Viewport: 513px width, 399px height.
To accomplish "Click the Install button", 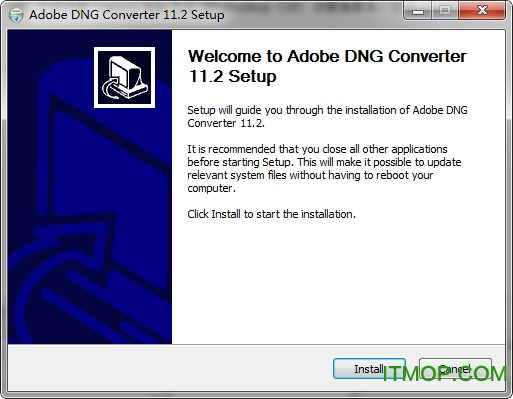I will [369, 369].
